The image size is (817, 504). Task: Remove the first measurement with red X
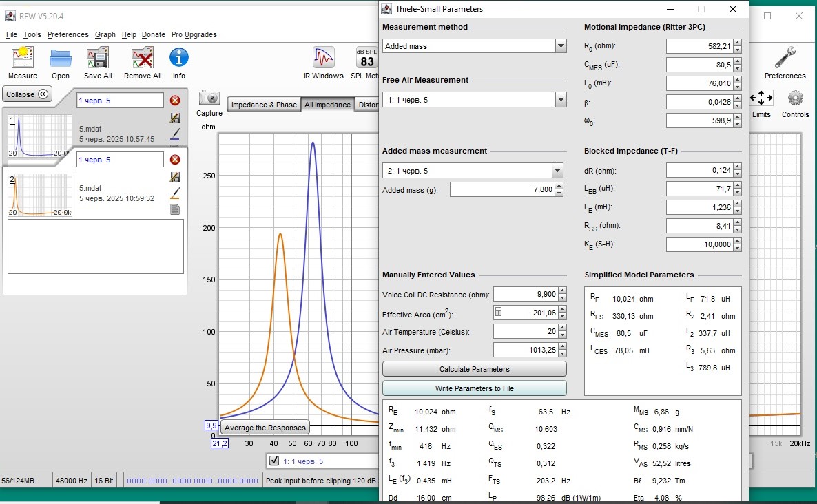[175, 101]
